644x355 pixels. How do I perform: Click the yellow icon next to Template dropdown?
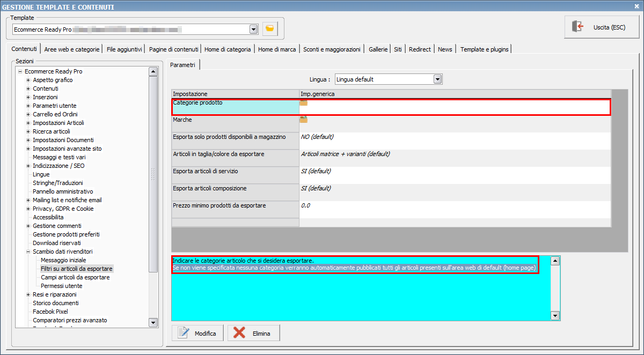pos(270,29)
